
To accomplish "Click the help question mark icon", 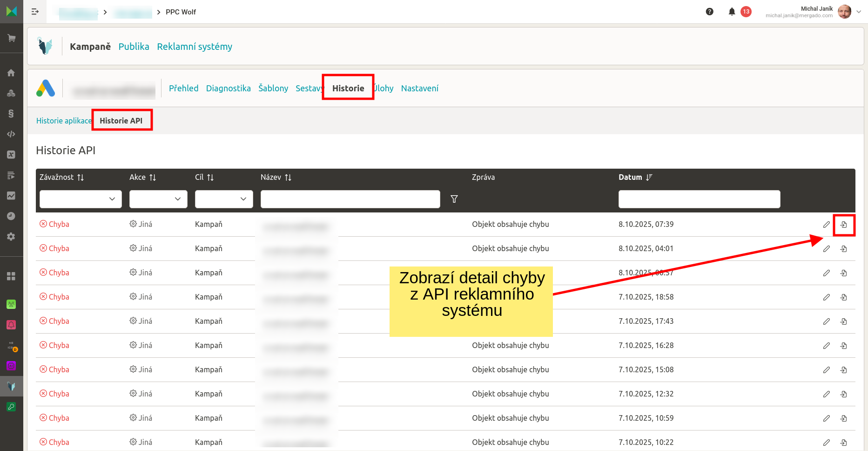I will point(709,12).
